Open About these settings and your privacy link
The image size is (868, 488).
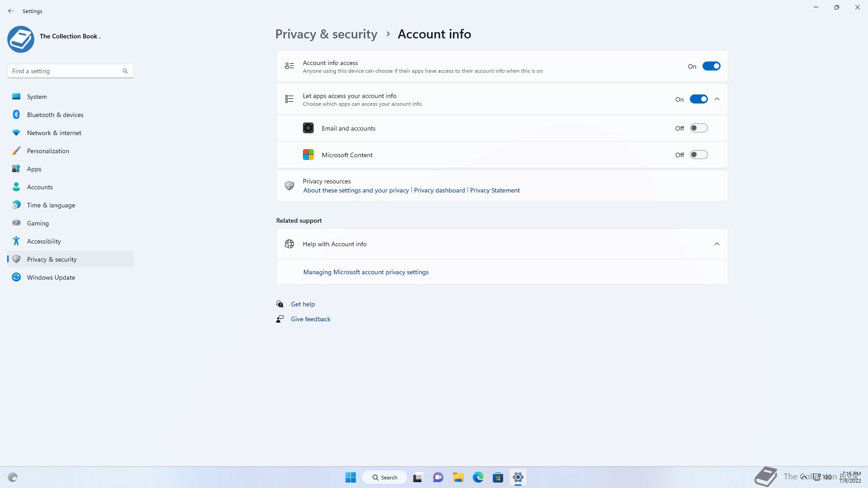point(356,190)
